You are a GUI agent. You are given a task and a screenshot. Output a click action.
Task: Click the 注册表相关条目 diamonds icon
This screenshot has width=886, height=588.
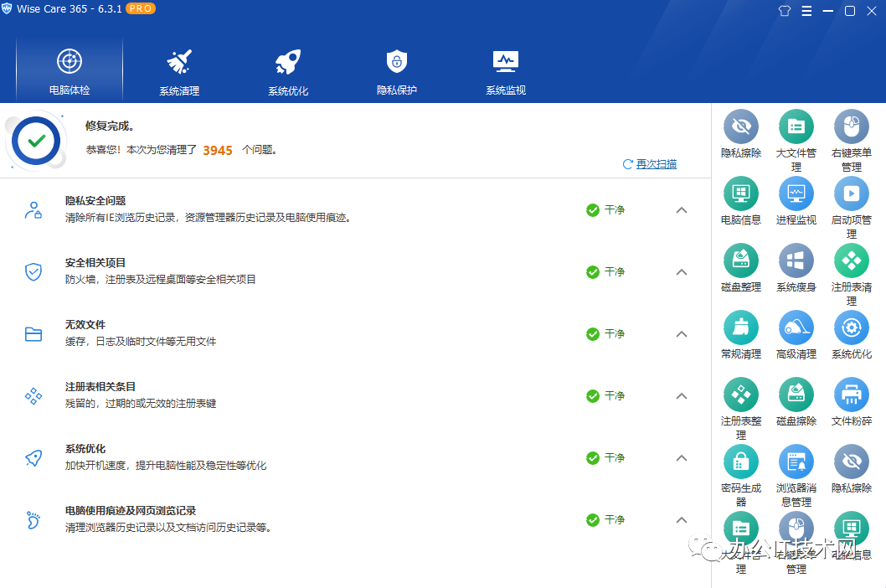[33, 395]
